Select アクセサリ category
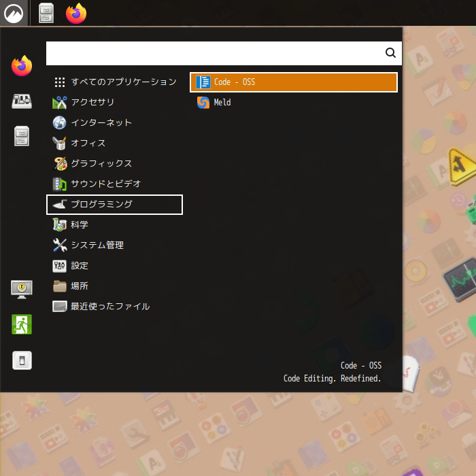476x476 pixels. tap(114, 102)
